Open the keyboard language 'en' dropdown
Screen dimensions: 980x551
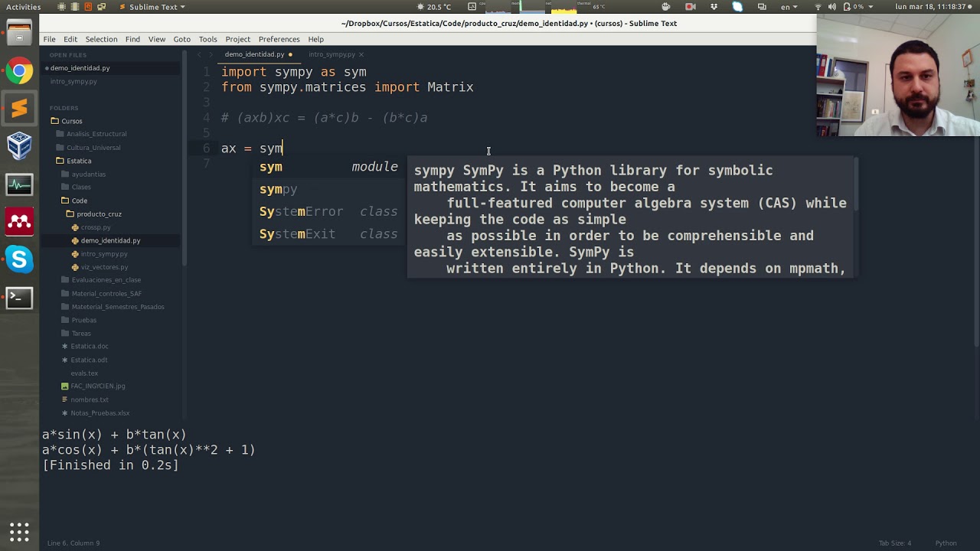pos(789,7)
